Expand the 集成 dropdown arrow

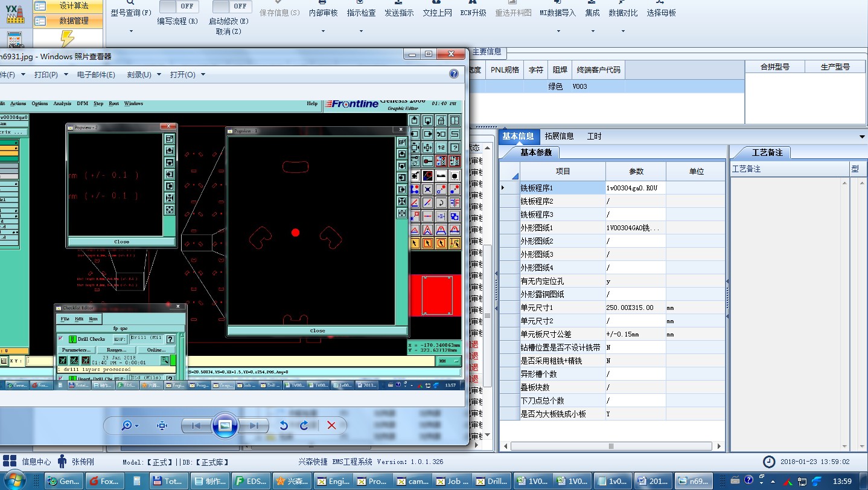click(592, 30)
